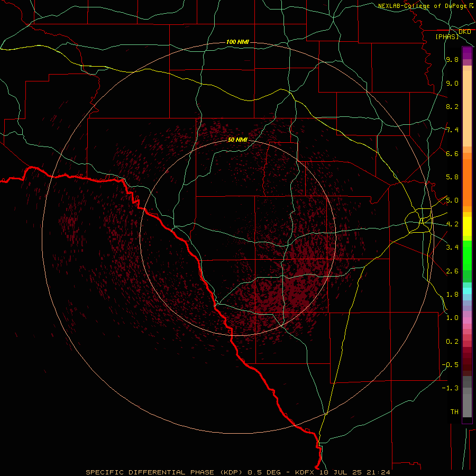Click the 9.8 color scale value

452,59
